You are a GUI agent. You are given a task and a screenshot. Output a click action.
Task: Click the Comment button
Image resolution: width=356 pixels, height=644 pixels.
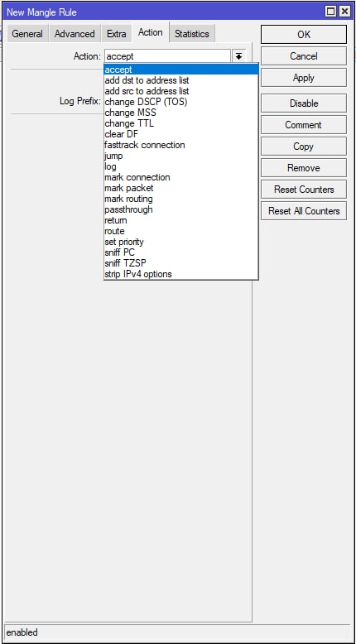pyautogui.click(x=304, y=125)
